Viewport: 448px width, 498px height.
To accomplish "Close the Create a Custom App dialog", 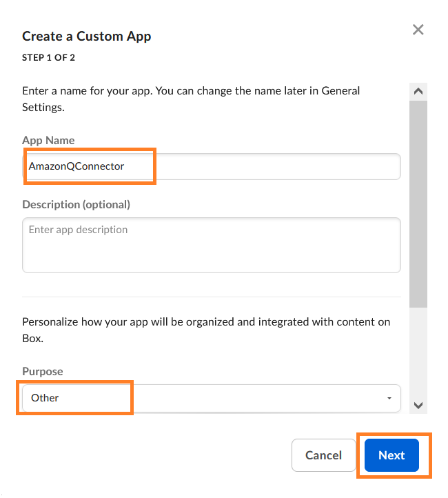I will [418, 30].
